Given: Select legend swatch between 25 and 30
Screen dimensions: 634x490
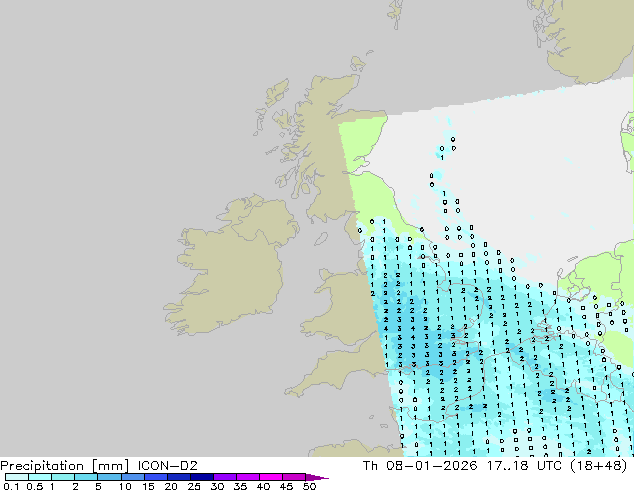Looking at the screenshot, I should pos(202,477).
